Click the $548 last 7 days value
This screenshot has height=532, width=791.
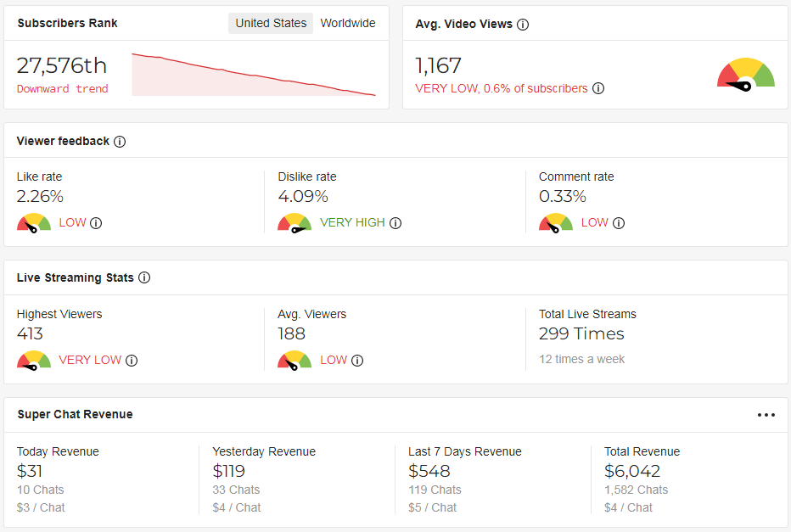click(x=429, y=471)
